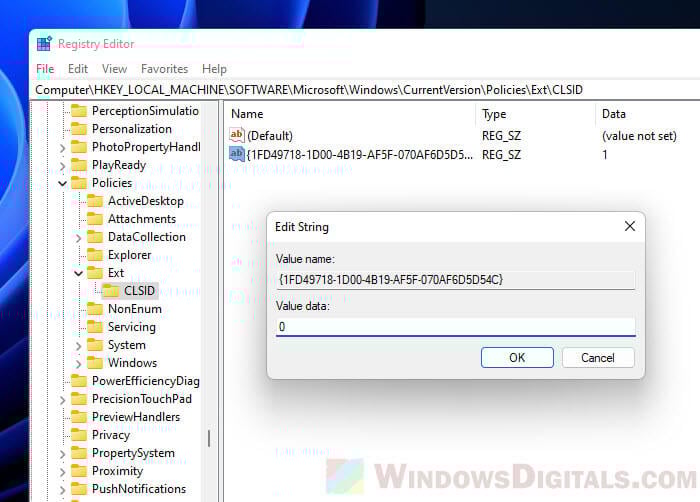Open the View menu
The width and height of the screenshot is (700, 502).
pyautogui.click(x=114, y=69)
